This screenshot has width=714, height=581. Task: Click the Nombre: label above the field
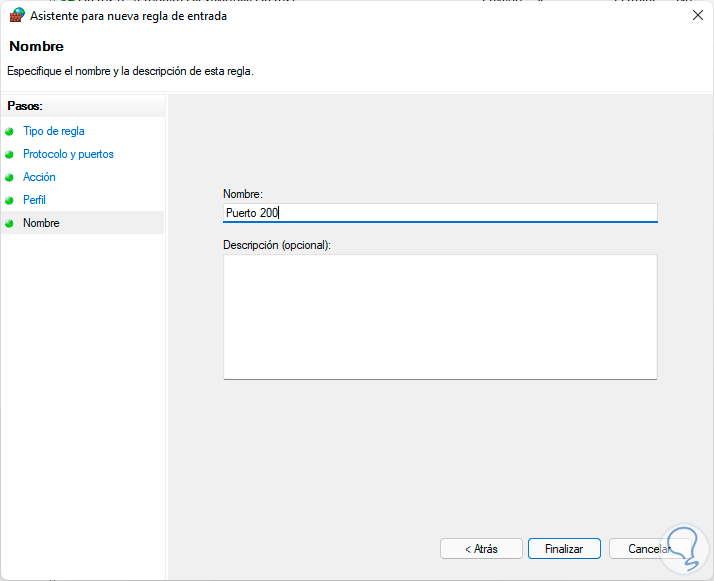pyautogui.click(x=242, y=193)
